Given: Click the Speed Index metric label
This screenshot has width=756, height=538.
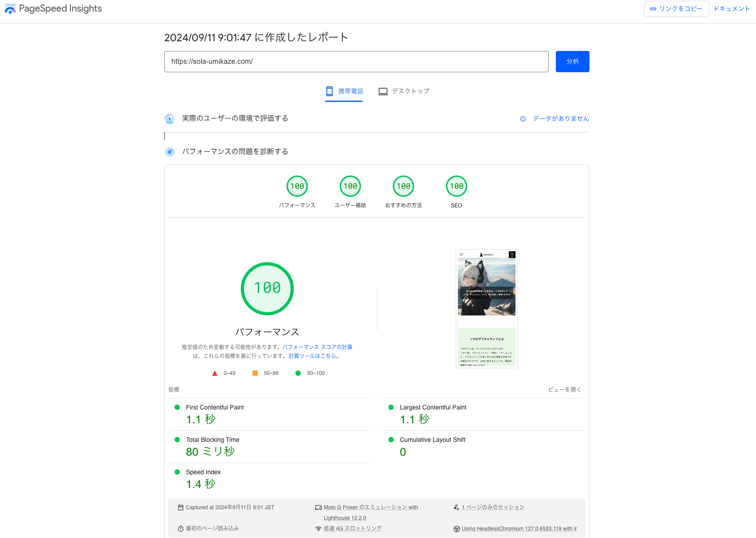Looking at the screenshot, I should (x=203, y=472).
